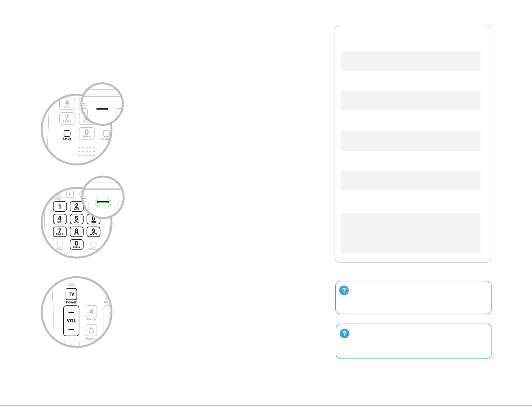Click the volume plus sign
Screen dimensions: 532x406
(x=71, y=313)
